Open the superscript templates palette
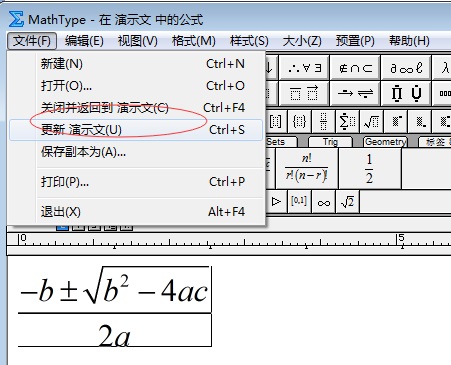 (x=395, y=121)
